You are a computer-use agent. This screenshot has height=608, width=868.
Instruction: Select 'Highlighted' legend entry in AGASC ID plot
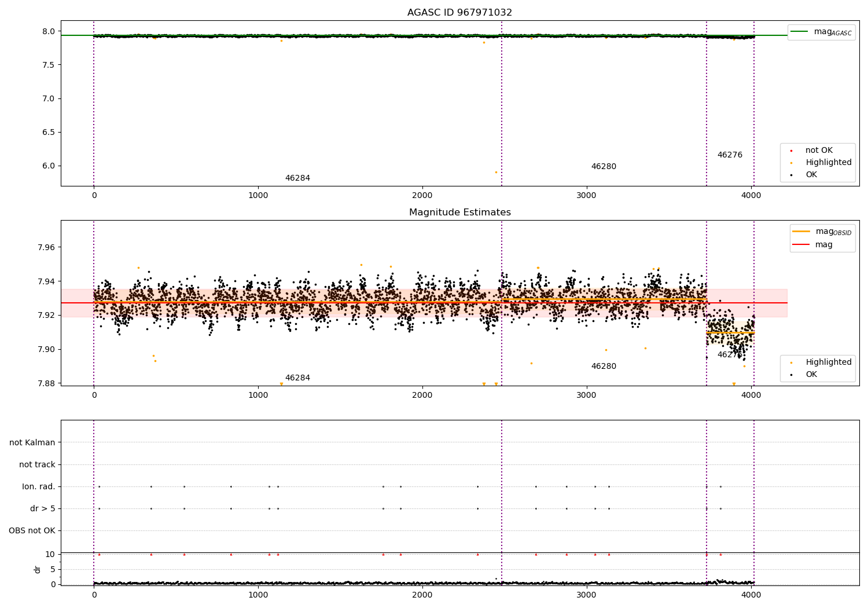[x=829, y=163]
